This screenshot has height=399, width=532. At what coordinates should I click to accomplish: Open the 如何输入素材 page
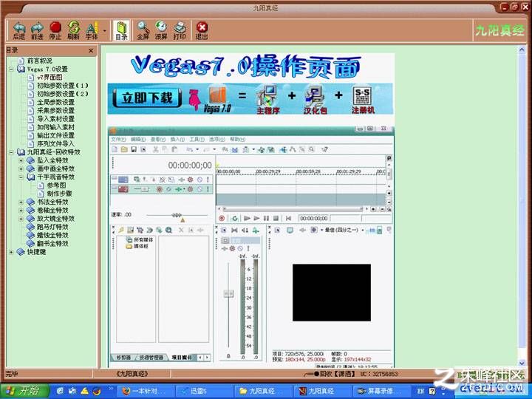[55, 127]
